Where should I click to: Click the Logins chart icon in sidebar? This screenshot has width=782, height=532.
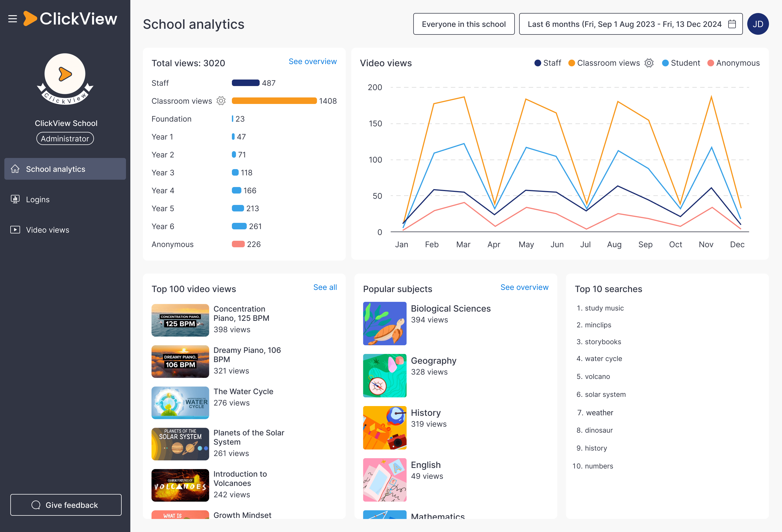15,199
